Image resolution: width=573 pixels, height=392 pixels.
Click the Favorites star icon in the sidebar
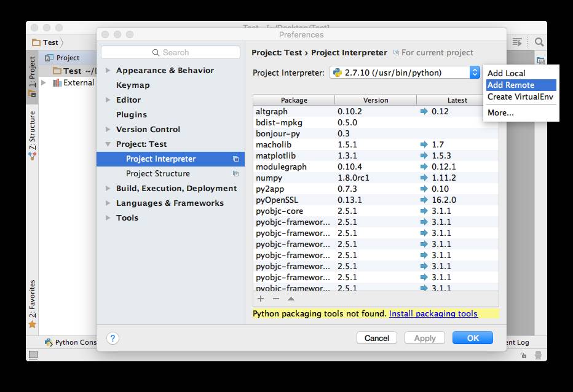32,324
